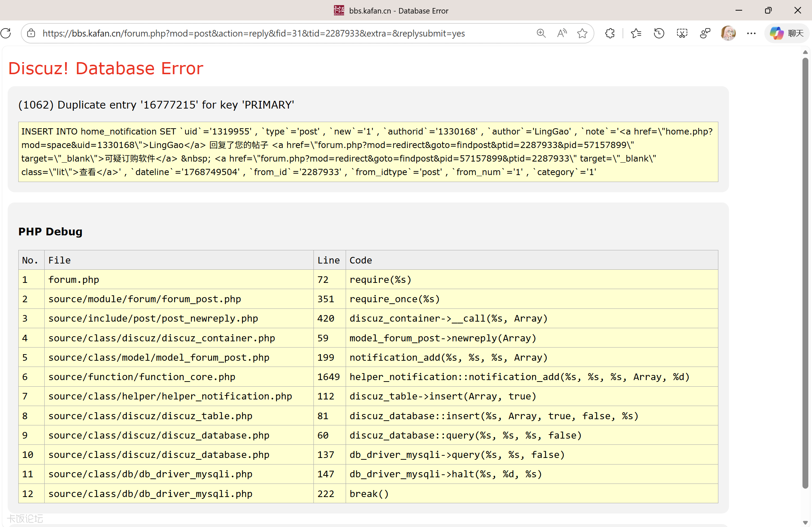This screenshot has width=812, height=527.
Task: Click the 卡饭论坛 footer text
Action: [x=25, y=519]
